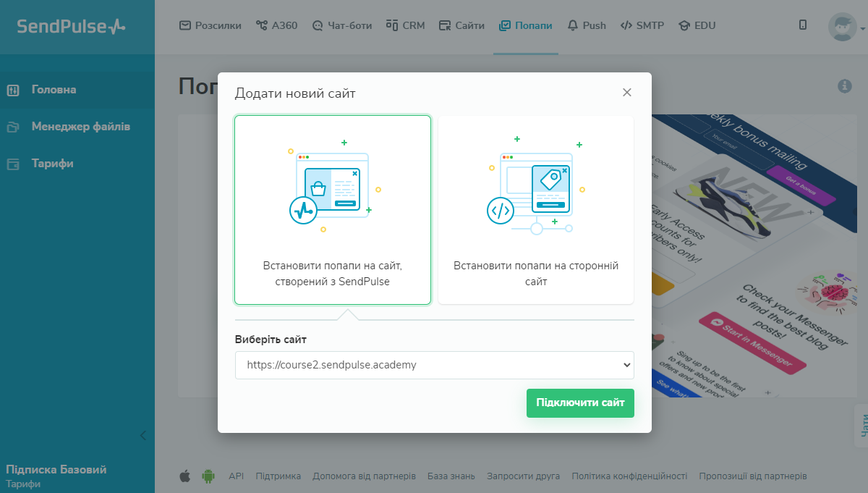The width and height of the screenshot is (868, 493).
Task: Open Головна in the sidebar
Action: coord(77,90)
